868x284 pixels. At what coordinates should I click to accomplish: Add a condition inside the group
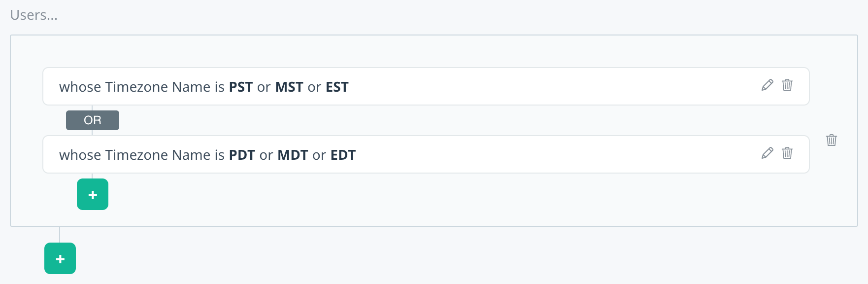[x=93, y=194]
